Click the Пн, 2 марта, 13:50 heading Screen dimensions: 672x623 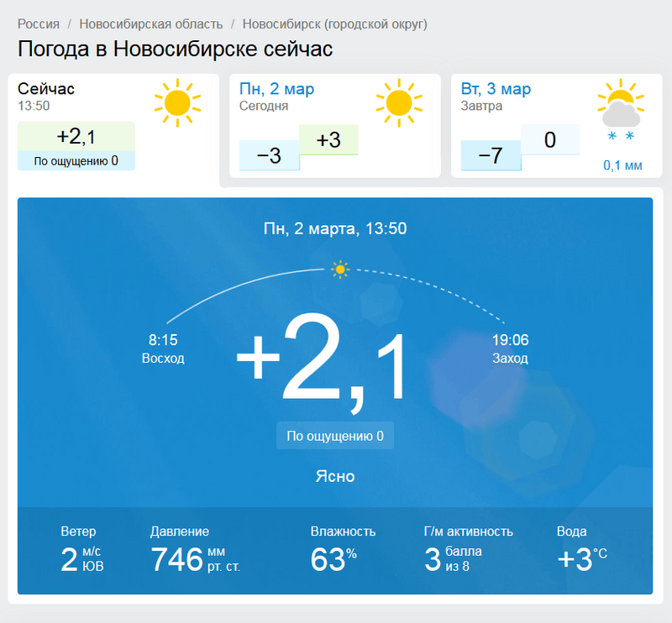pos(335,228)
